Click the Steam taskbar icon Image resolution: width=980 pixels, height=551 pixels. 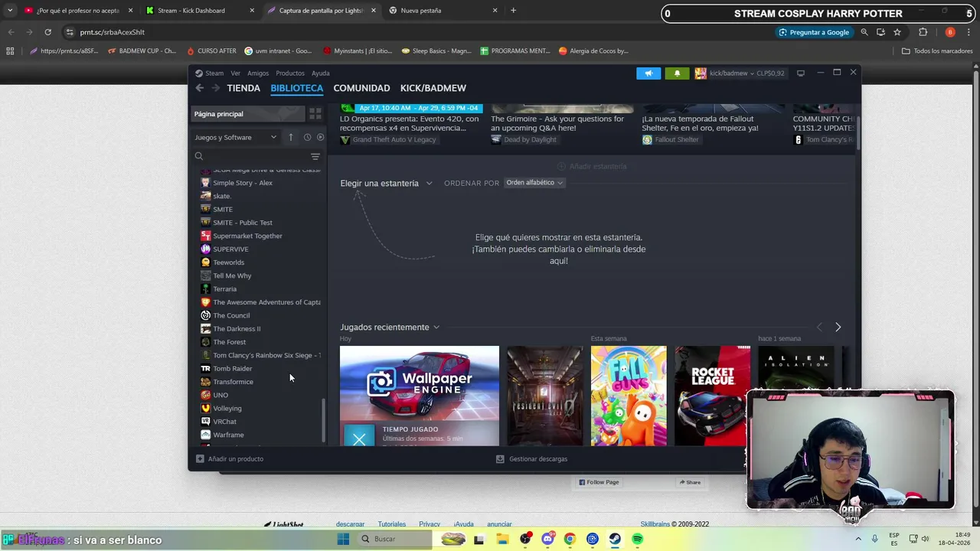(615, 539)
